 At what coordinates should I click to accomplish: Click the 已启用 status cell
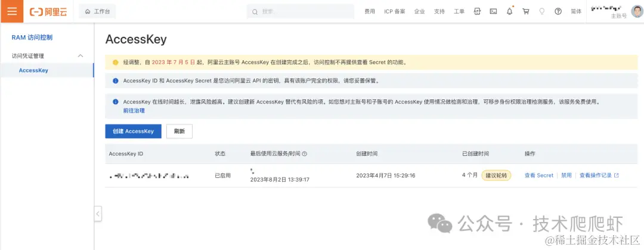coord(222,176)
